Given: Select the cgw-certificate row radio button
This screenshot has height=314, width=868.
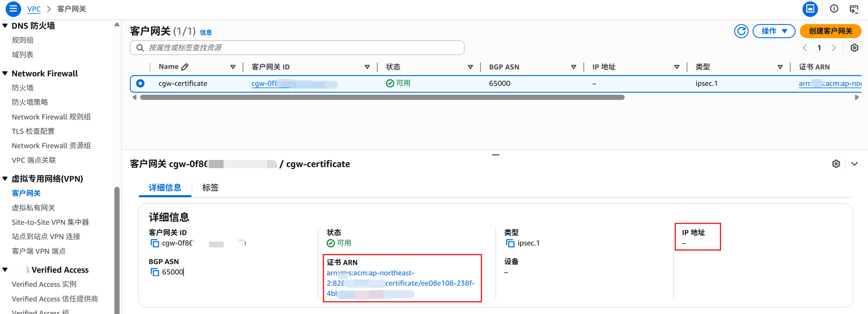Looking at the screenshot, I should coord(140,83).
